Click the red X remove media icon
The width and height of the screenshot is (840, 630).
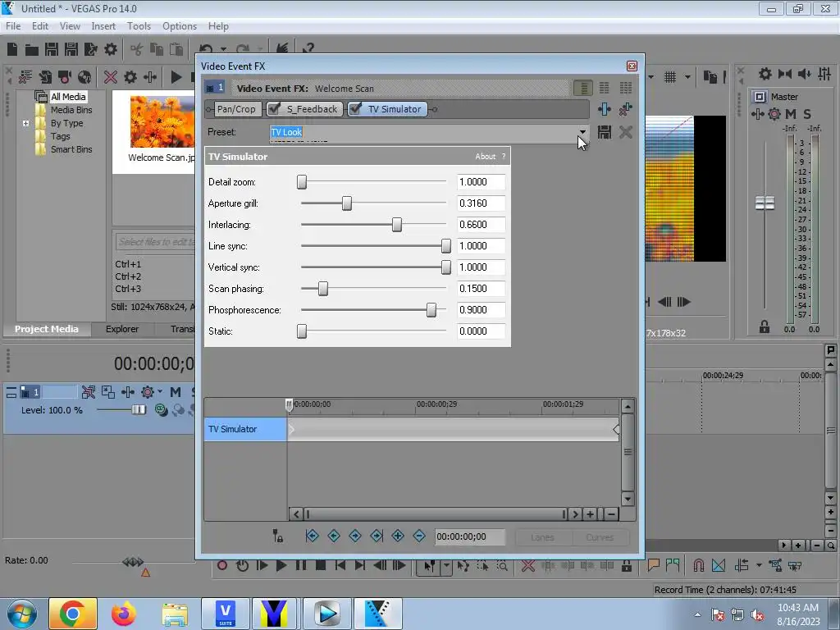coord(111,77)
